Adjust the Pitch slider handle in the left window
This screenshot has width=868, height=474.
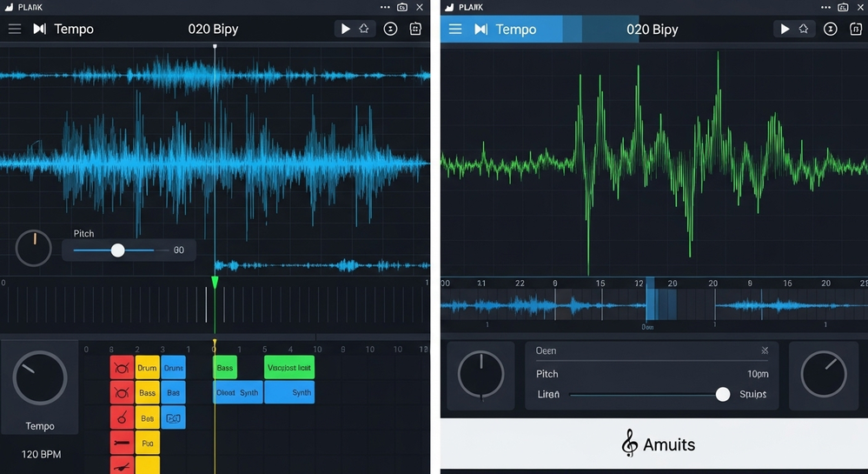click(117, 250)
